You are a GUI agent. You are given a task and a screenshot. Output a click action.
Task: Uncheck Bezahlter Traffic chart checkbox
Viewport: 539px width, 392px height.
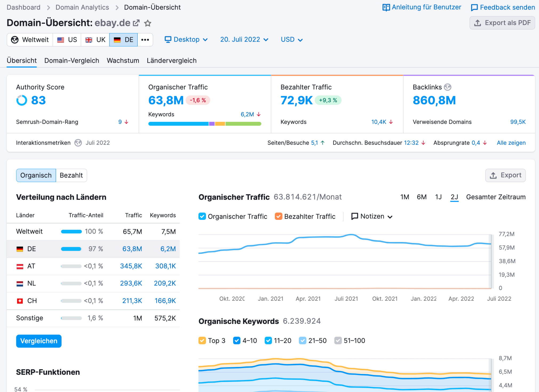(x=279, y=216)
